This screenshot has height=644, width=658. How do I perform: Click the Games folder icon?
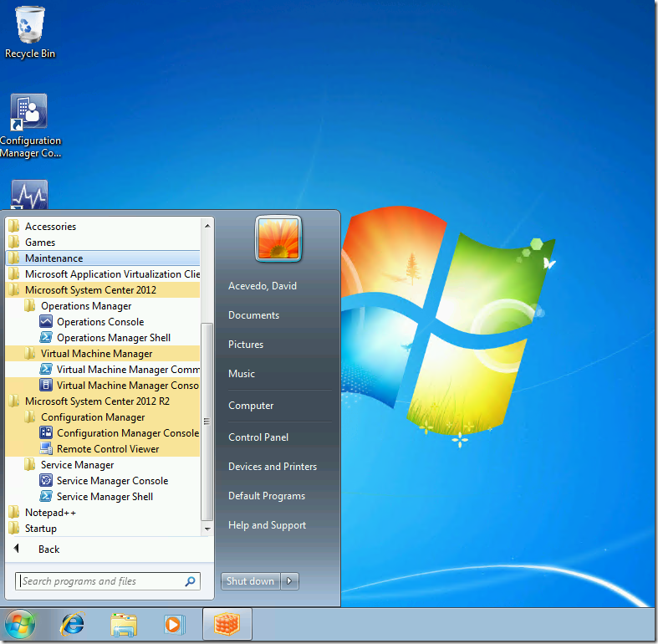click(x=14, y=243)
